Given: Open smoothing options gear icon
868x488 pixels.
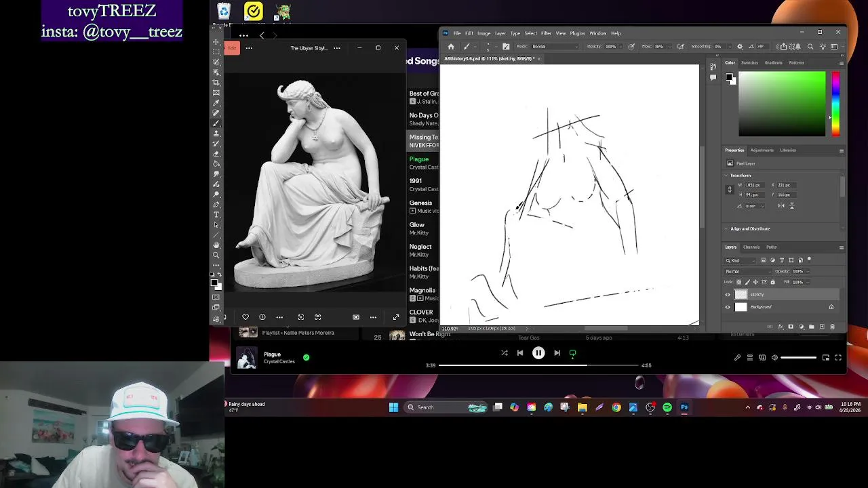Looking at the screenshot, I should click(x=739, y=46).
